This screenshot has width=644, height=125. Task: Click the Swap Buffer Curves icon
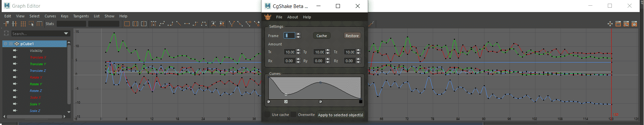(222, 24)
